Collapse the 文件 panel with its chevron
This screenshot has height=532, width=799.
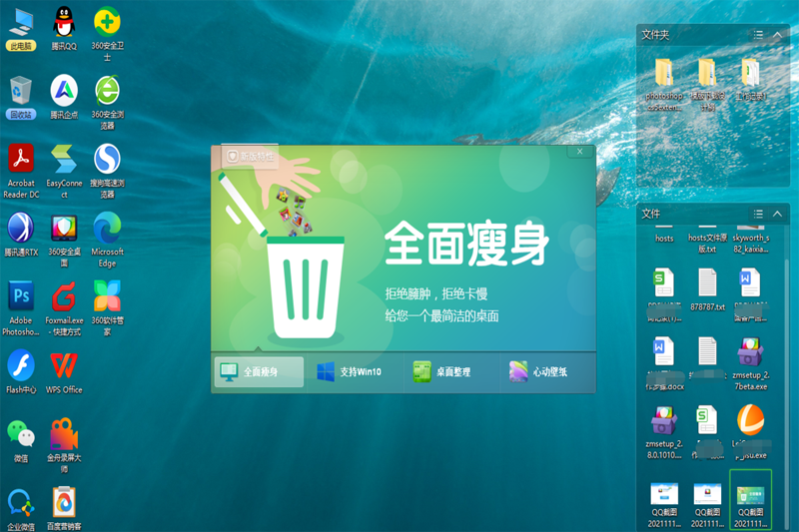[778, 214]
